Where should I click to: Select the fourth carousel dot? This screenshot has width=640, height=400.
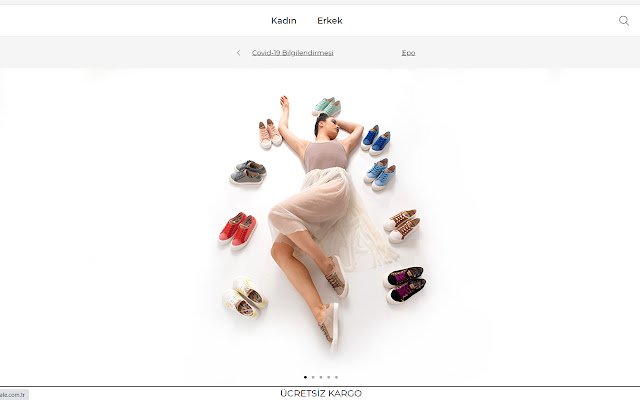coord(329,377)
